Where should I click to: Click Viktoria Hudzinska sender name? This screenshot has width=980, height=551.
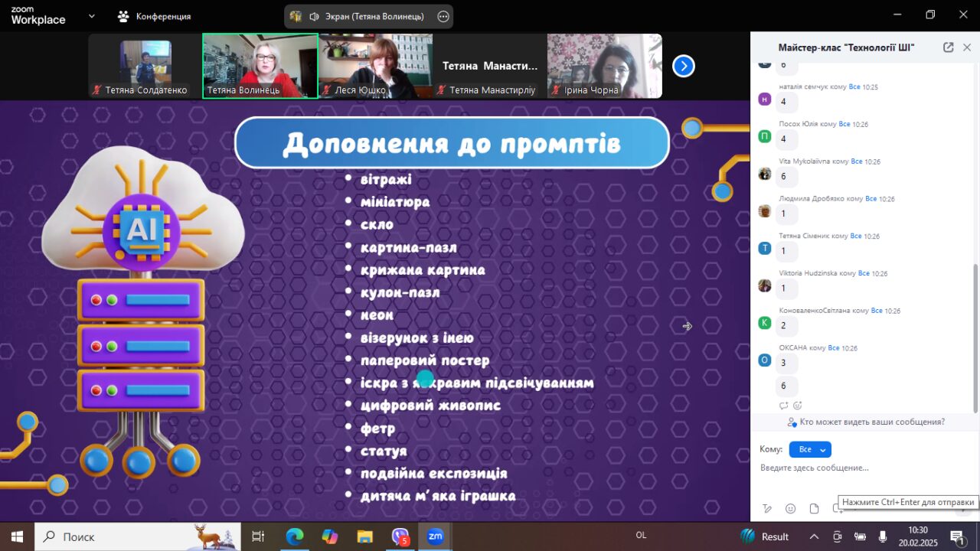pyautogui.click(x=808, y=273)
